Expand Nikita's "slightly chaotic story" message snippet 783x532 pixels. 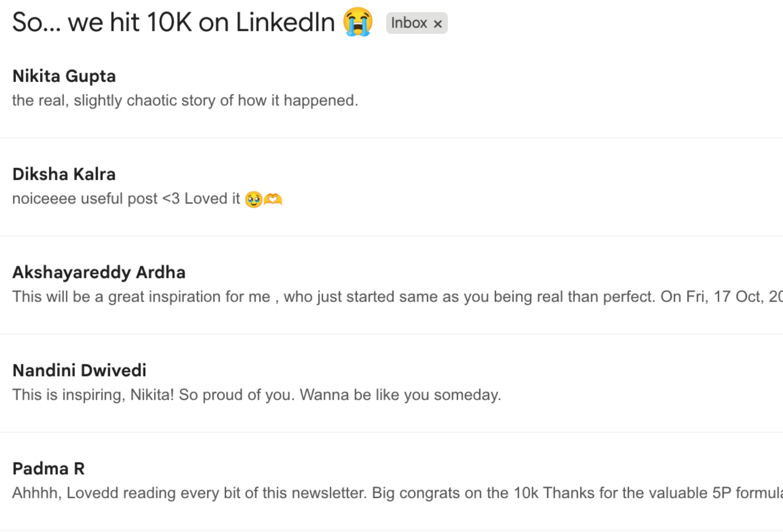[185, 101]
